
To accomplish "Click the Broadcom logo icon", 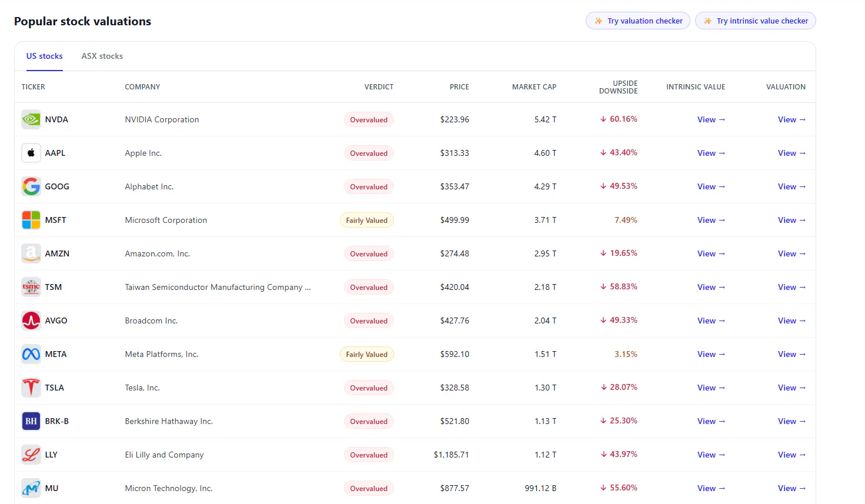I will point(31,321).
